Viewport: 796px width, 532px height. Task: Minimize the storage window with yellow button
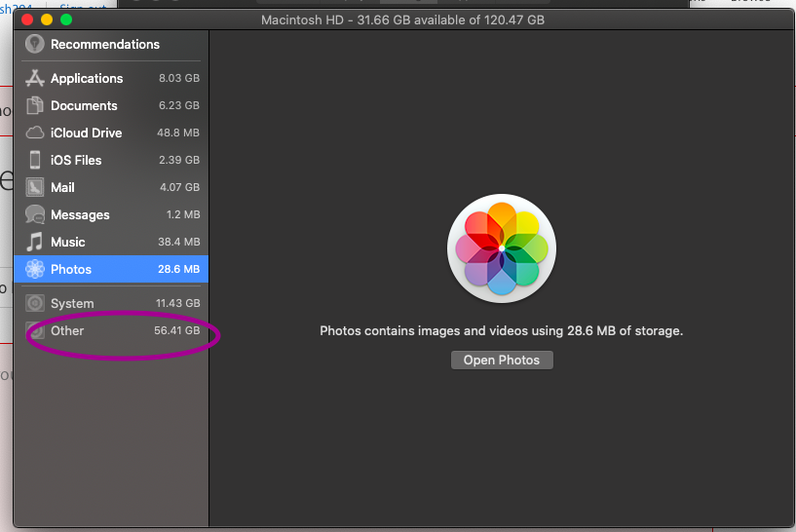47,19
